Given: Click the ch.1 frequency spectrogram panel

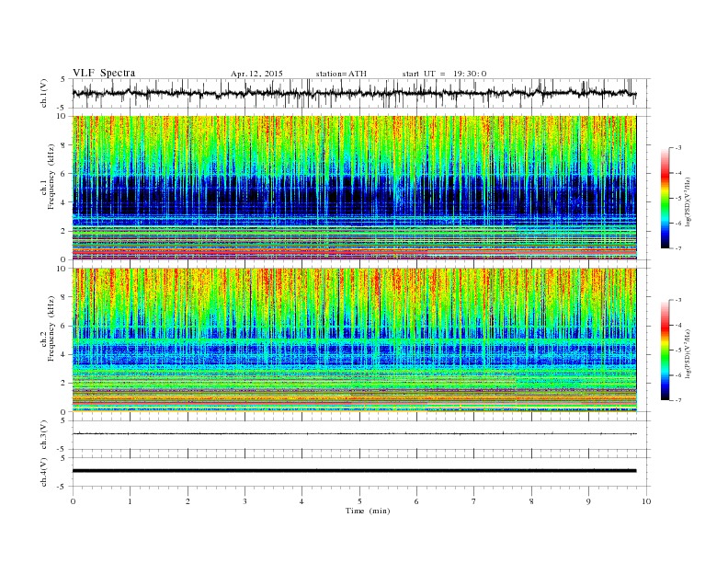Looking at the screenshot, I should pos(354,188).
